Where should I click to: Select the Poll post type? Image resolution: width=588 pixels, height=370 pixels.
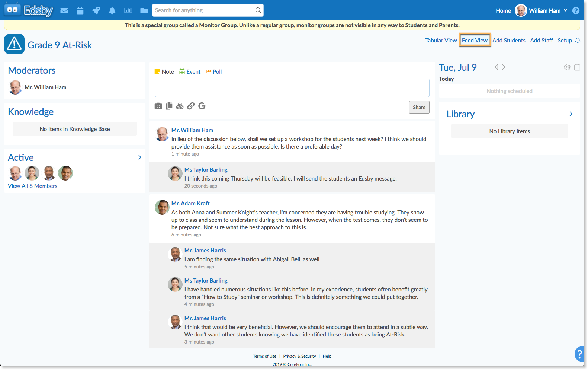coord(214,72)
